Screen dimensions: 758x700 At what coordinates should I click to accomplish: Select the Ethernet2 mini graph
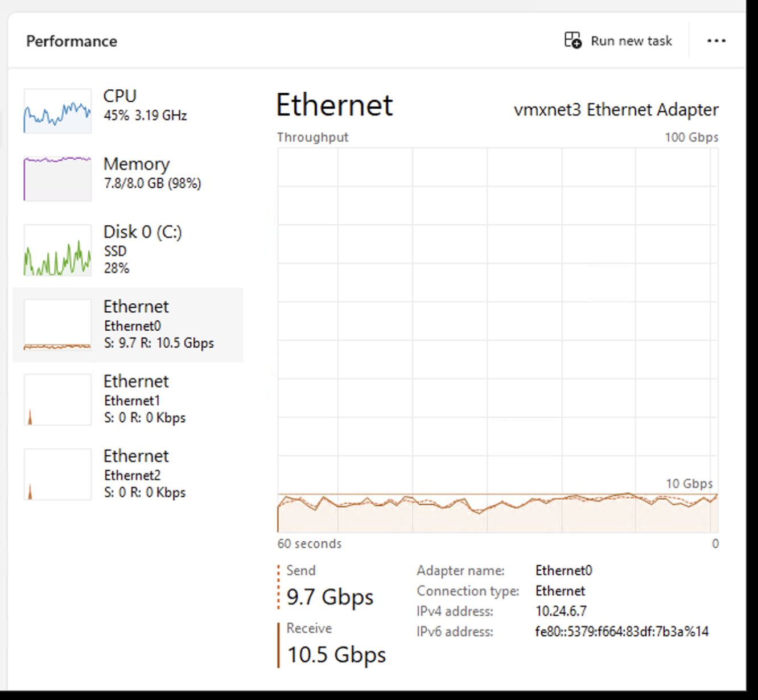pyautogui.click(x=57, y=474)
